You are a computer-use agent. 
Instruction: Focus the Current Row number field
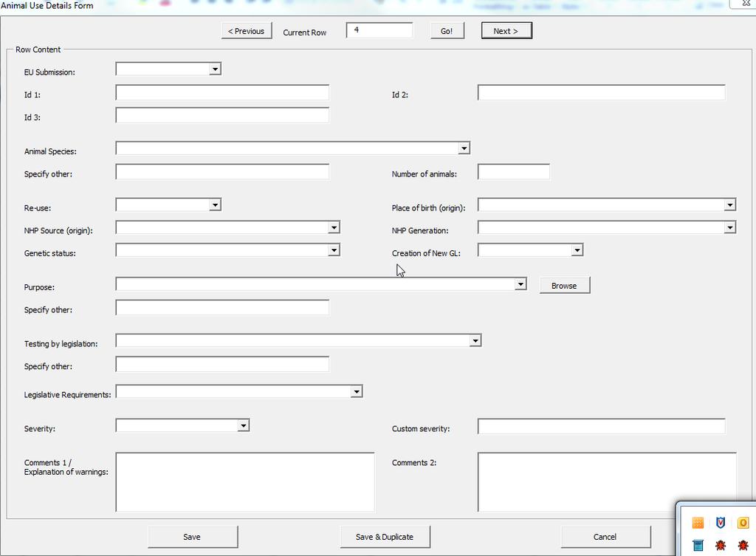379,30
